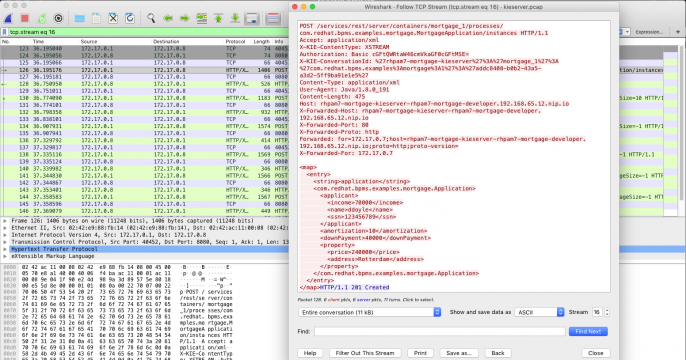Click Save as... button
The image size is (686, 360).
(x=458, y=353)
